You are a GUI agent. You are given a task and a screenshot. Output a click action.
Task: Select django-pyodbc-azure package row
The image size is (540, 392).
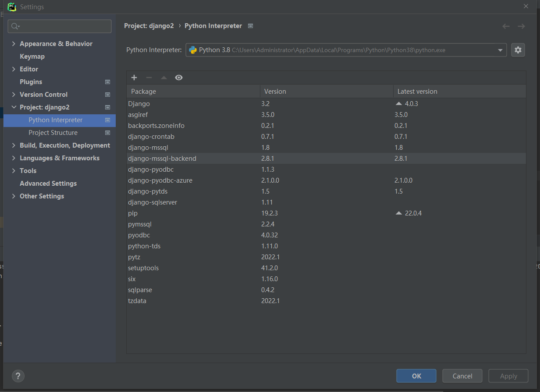click(326, 180)
